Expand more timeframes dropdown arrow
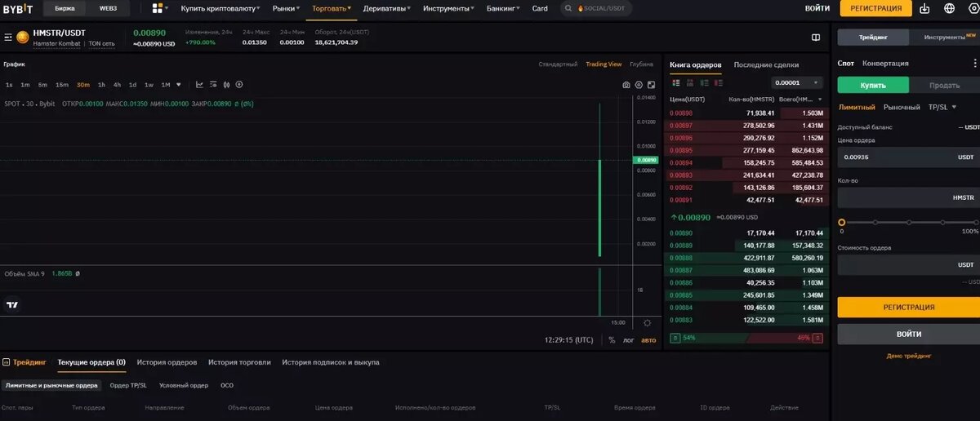 point(179,84)
